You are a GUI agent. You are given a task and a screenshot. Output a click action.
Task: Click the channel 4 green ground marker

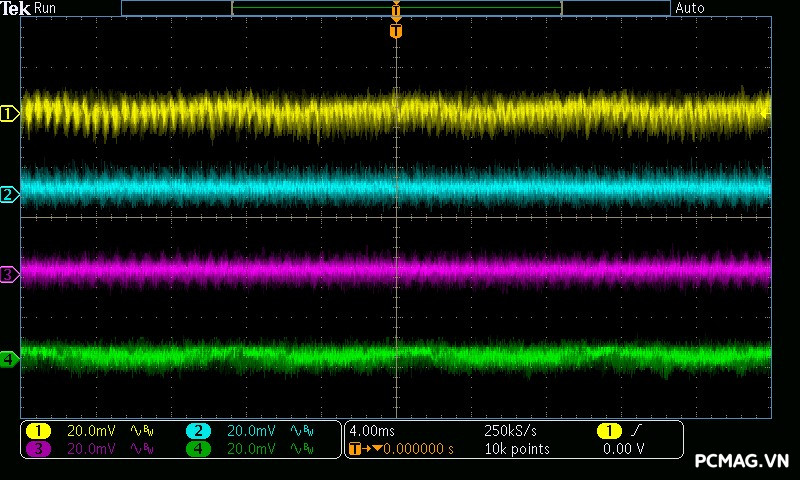[x=9, y=359]
